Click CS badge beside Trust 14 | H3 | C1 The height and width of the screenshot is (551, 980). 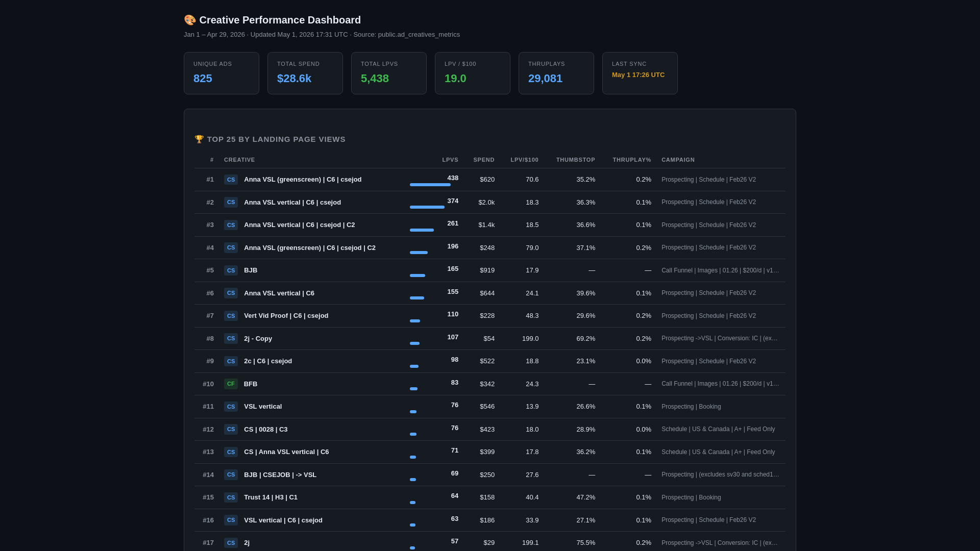[231, 497]
